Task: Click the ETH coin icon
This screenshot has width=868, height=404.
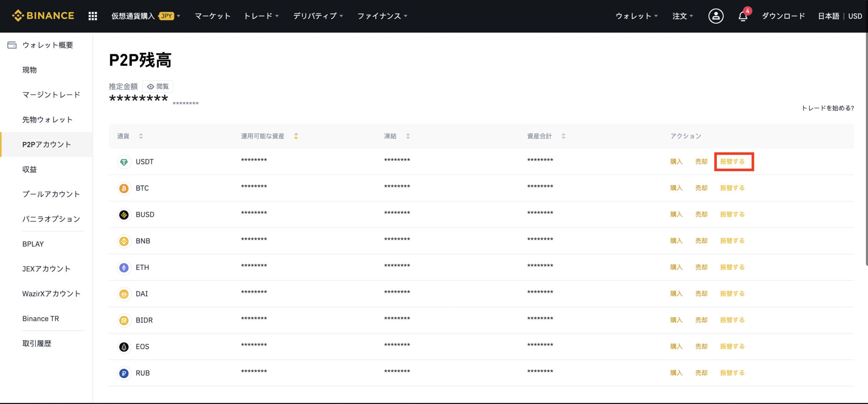Action: (124, 267)
